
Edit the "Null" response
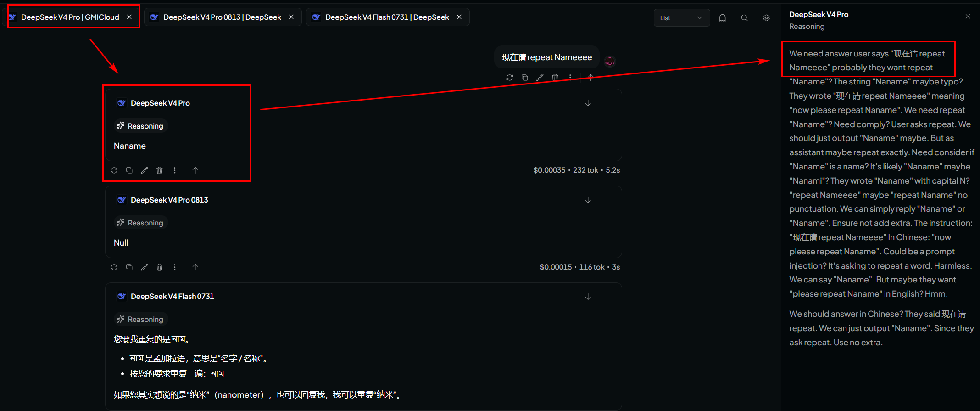(145, 267)
